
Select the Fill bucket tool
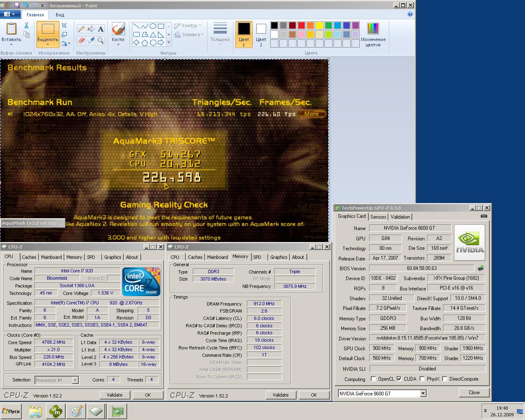[91, 29]
